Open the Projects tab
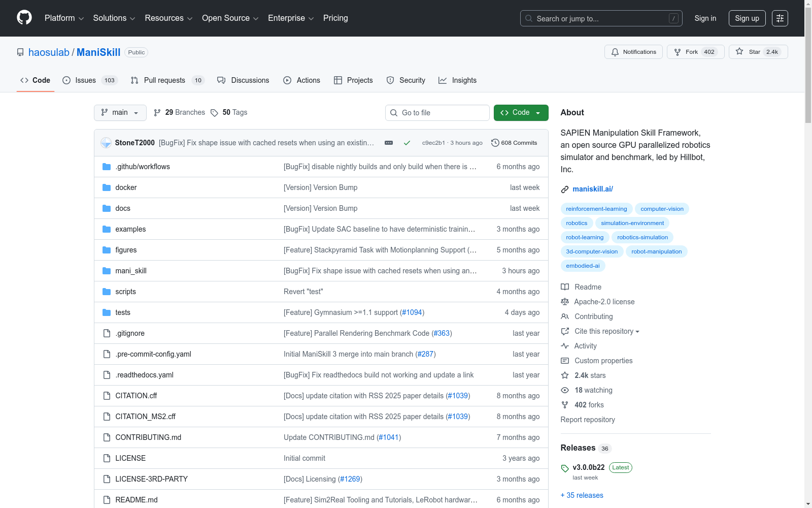The height and width of the screenshot is (508, 812). click(353, 80)
